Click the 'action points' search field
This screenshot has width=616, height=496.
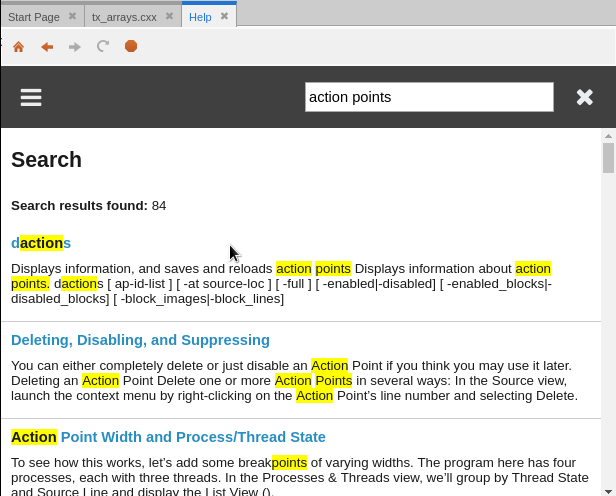coord(428,97)
